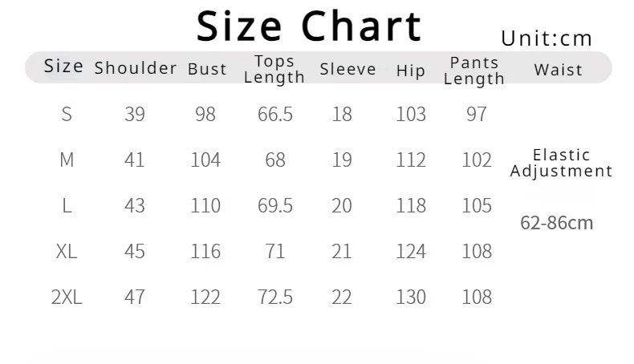Select the Pants Length column header
The width and height of the screenshot is (634, 364).
pos(474,71)
